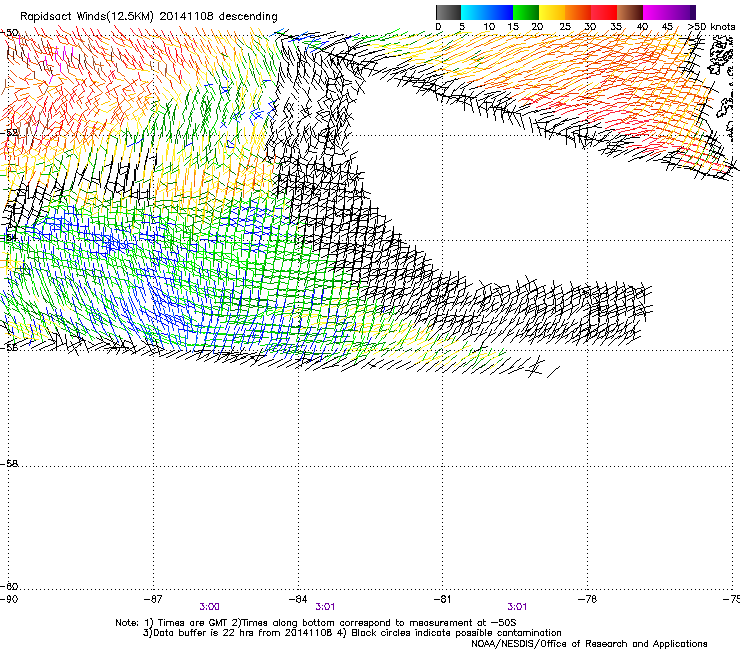Screen dimensions: 740x650
Task: Click the longitude label '-84'
Action: coord(298,599)
